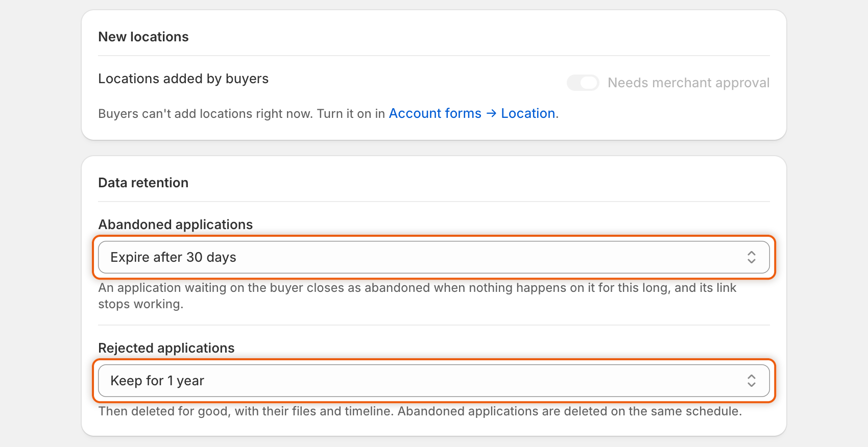Image resolution: width=868 pixels, height=447 pixels.
Task: Click the Data retention section heading
Action: coord(143,183)
